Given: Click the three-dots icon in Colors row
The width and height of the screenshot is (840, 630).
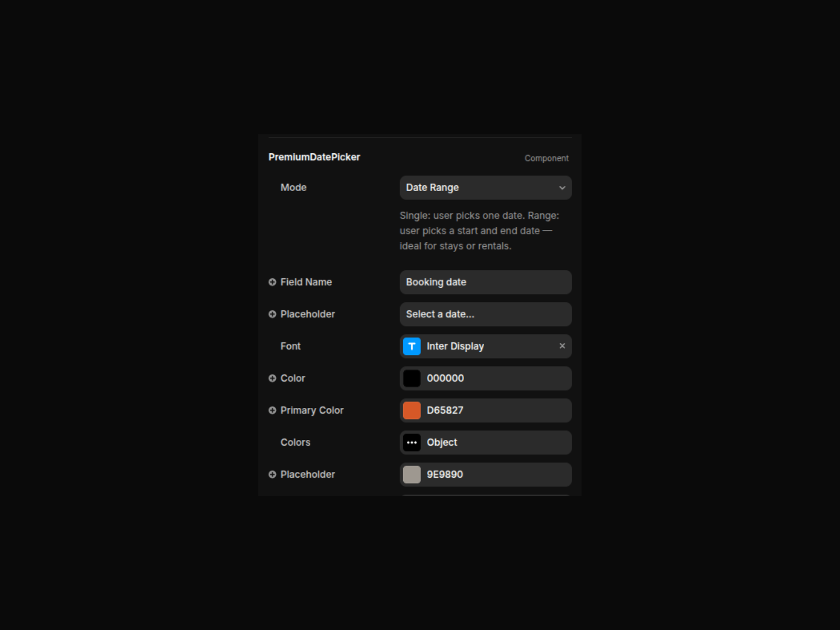Looking at the screenshot, I should coord(412,442).
